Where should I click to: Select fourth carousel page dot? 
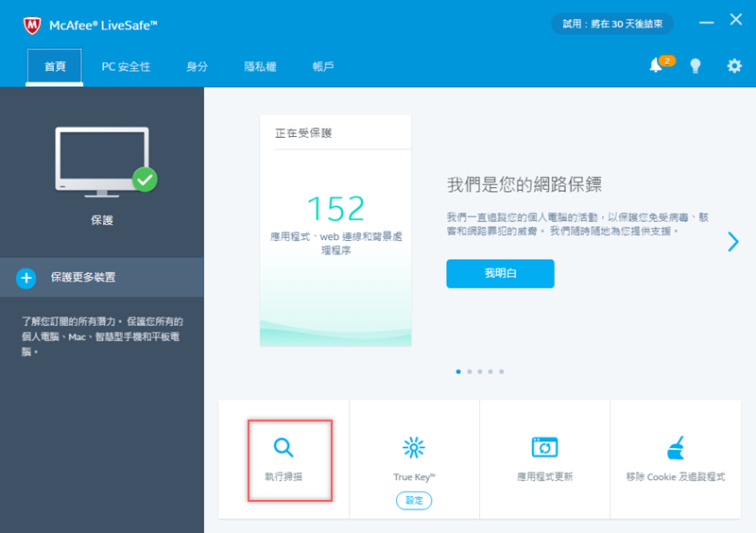point(490,371)
